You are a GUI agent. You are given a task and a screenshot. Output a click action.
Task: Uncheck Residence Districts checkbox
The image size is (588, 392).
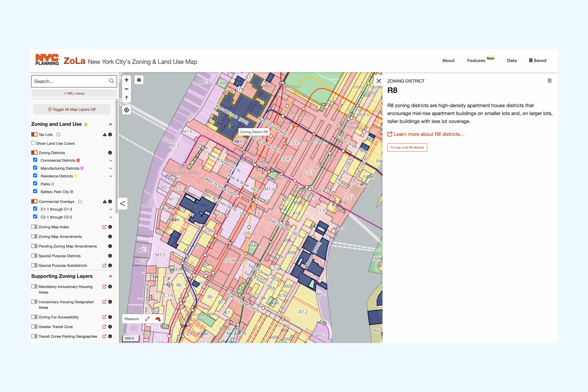click(35, 176)
